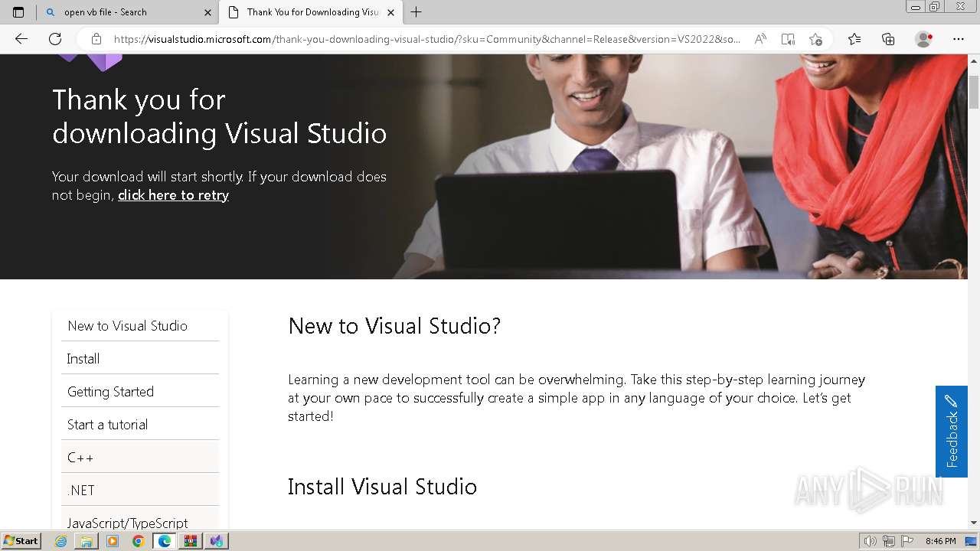This screenshot has width=980, height=551.
Task: Open the tab actions menu icon
Action: point(18,12)
